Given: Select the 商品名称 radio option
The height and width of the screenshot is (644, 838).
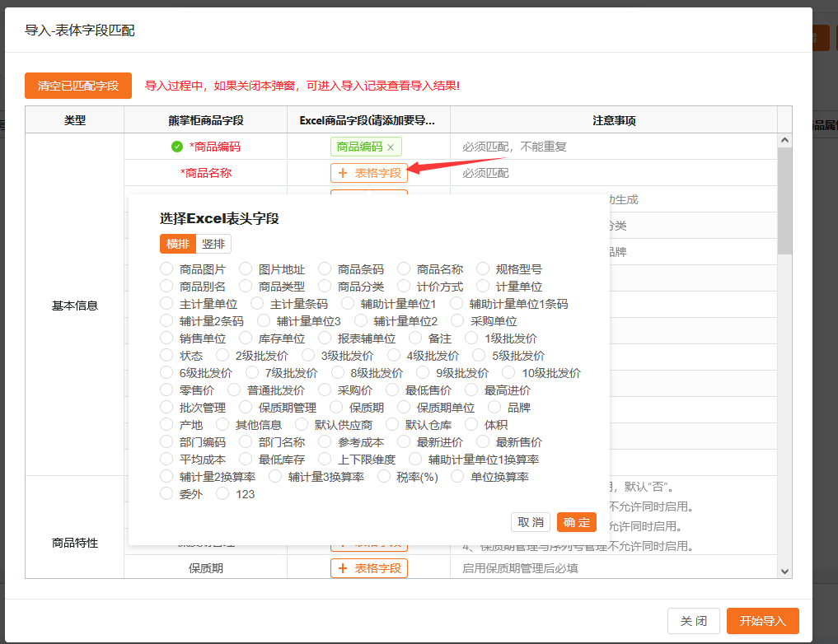Looking at the screenshot, I should [404, 269].
